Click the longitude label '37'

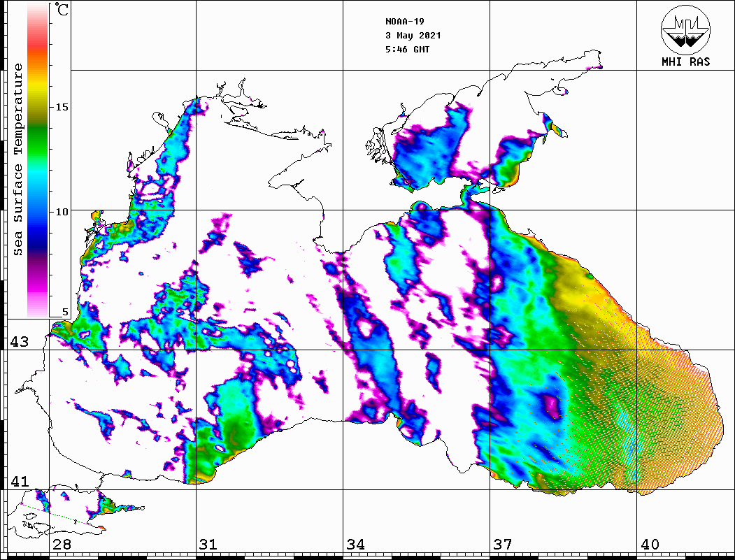(x=503, y=545)
